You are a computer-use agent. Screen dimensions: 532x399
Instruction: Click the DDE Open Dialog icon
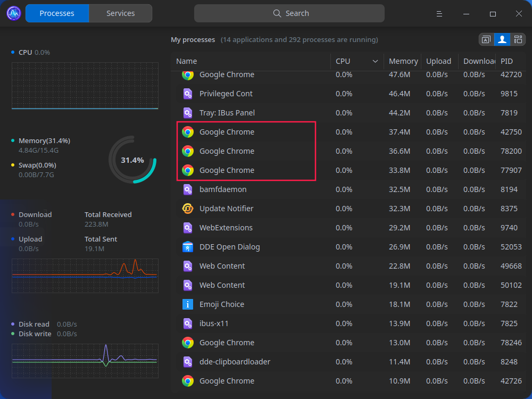(187, 247)
